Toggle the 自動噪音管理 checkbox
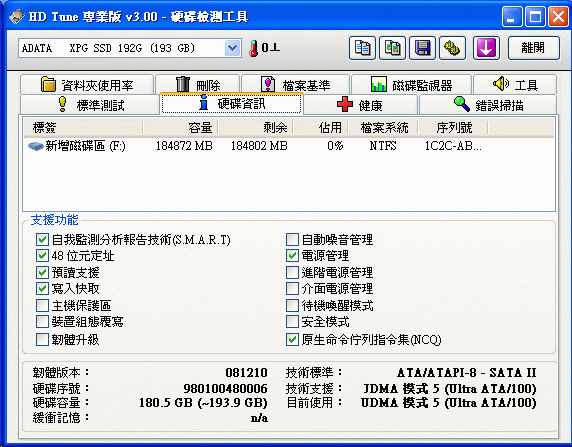572x447 pixels. [x=292, y=240]
